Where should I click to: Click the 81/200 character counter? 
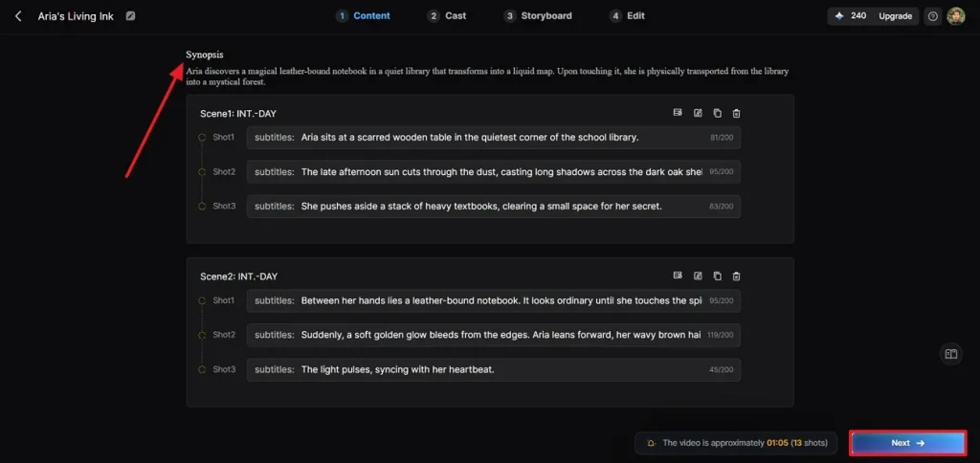(722, 138)
